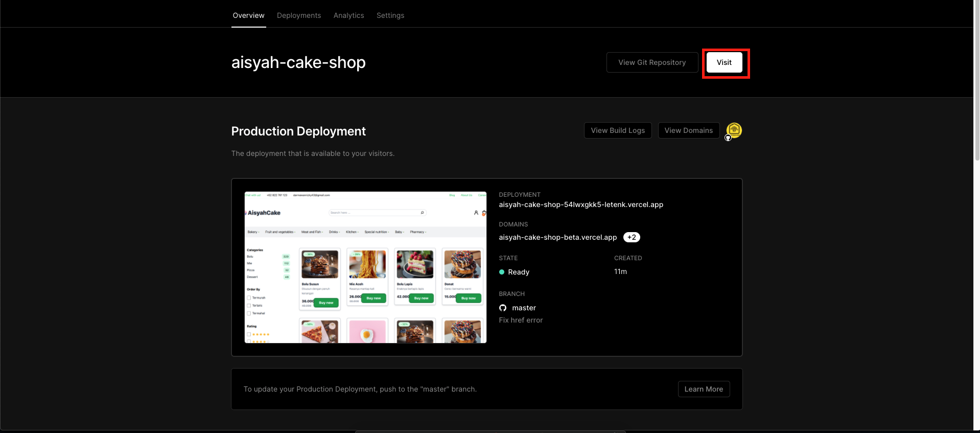Expand the +2 additional domains badge
Screen dimensions: 980x433
point(632,237)
